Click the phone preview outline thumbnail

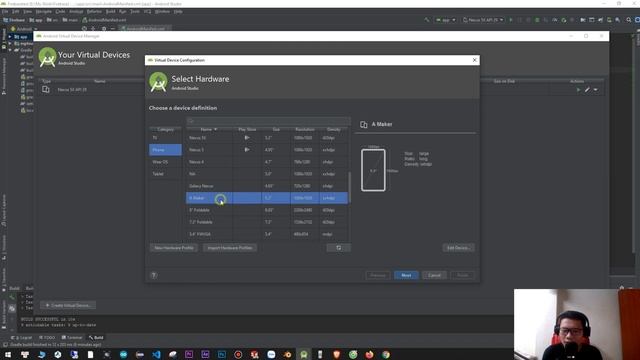coord(373,170)
